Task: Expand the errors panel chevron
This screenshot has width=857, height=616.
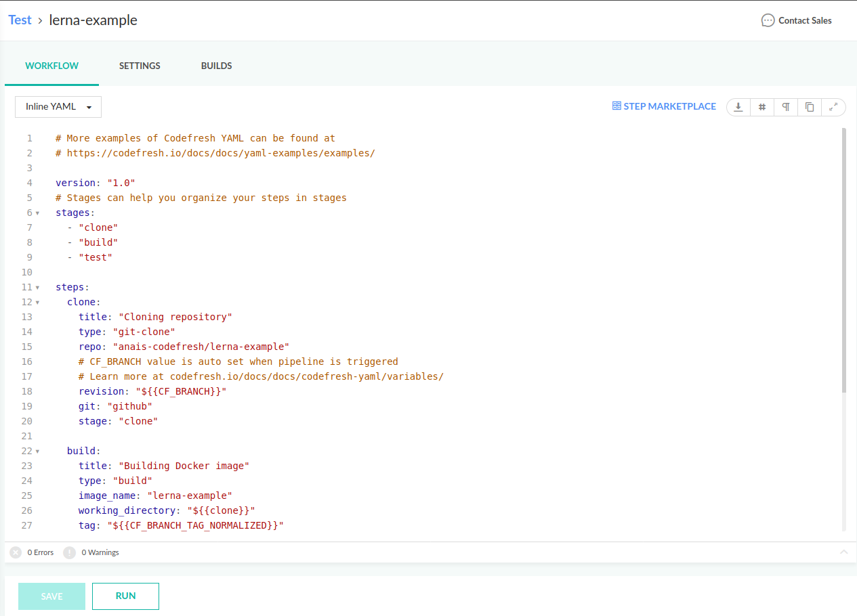Action: click(843, 552)
